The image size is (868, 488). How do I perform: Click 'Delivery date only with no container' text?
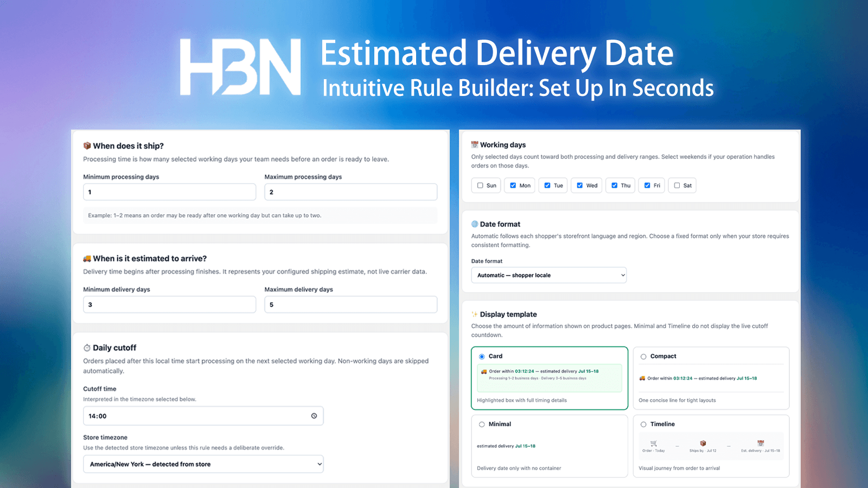pyautogui.click(x=519, y=468)
